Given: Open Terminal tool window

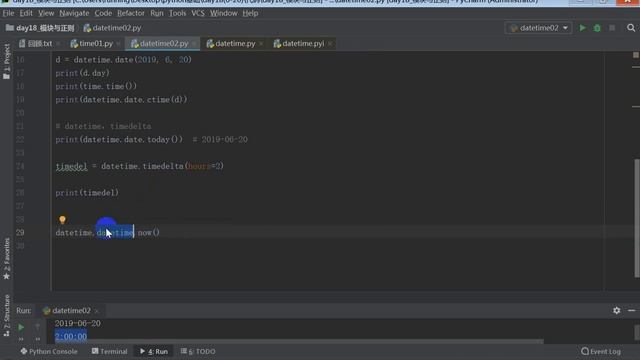Looking at the screenshot, I should pos(109,351).
